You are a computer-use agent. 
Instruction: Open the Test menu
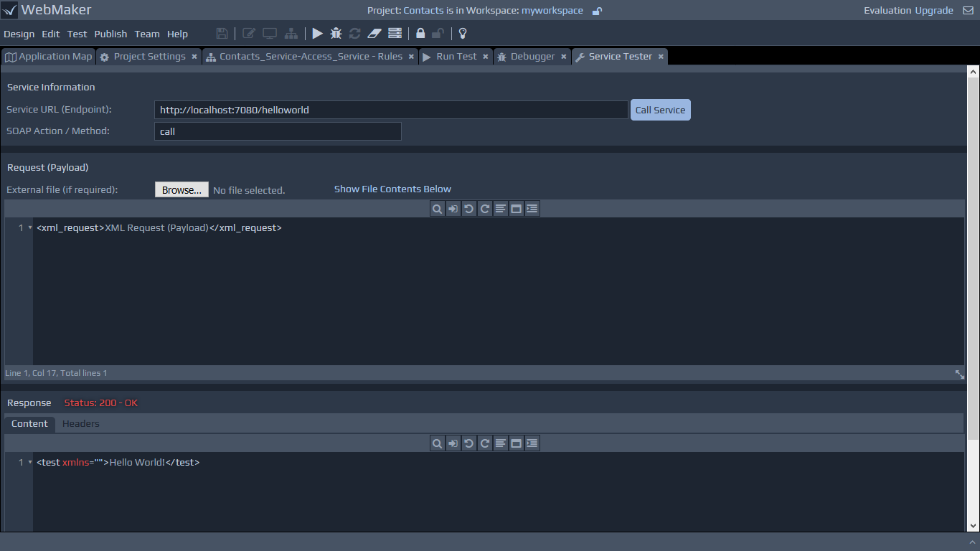pos(77,34)
